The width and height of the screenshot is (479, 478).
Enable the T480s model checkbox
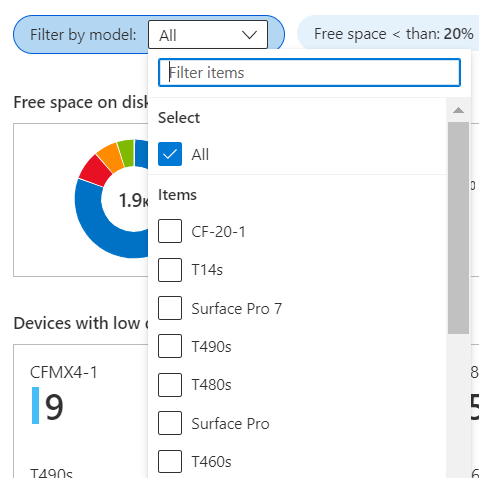[170, 385]
